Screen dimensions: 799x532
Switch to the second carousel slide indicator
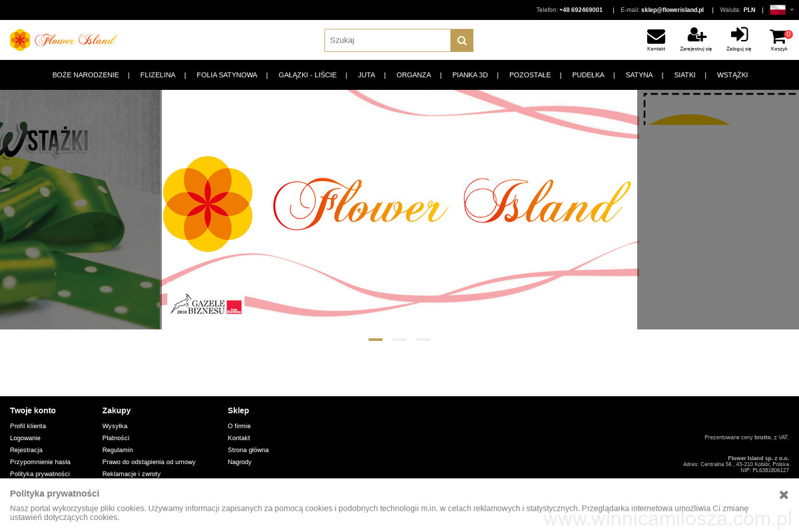[x=400, y=340]
